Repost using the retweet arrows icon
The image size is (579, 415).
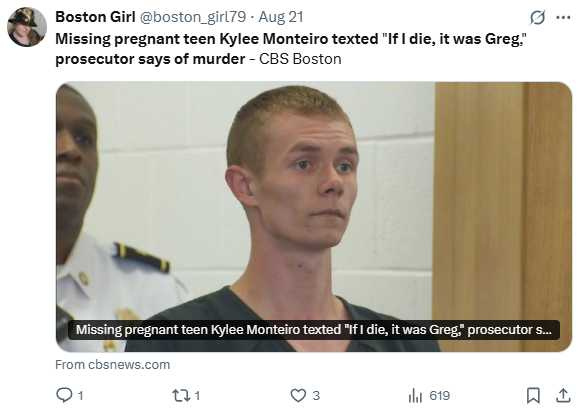(181, 395)
